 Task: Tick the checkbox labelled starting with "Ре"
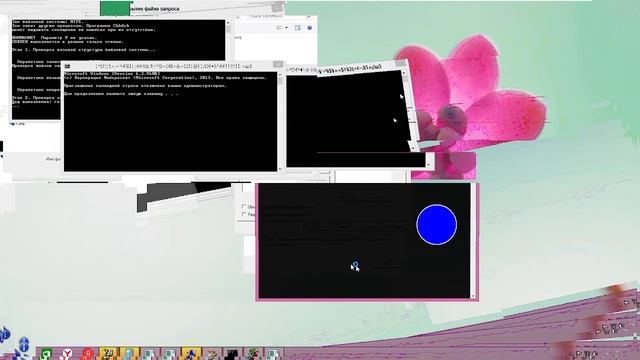tap(244, 214)
